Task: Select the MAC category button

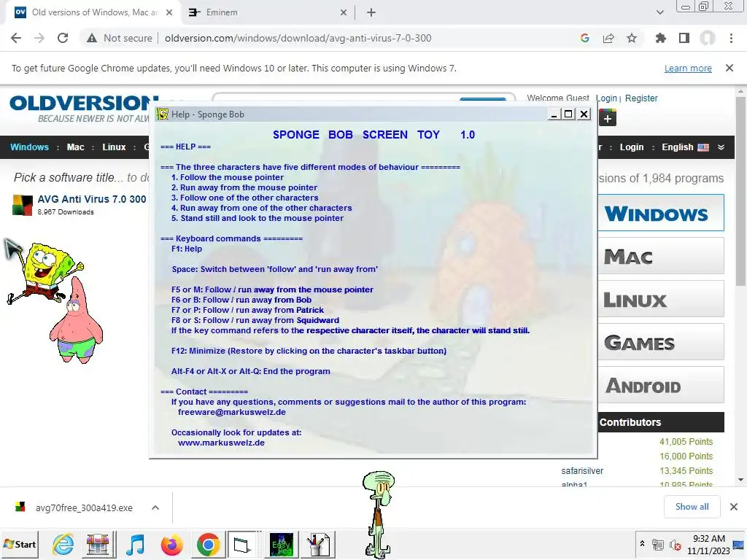Action: 661,256
